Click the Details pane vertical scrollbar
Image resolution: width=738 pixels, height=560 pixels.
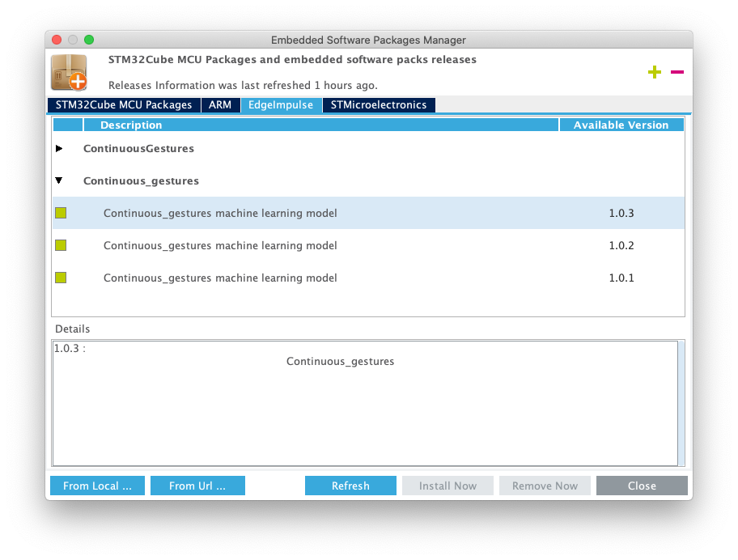point(681,403)
